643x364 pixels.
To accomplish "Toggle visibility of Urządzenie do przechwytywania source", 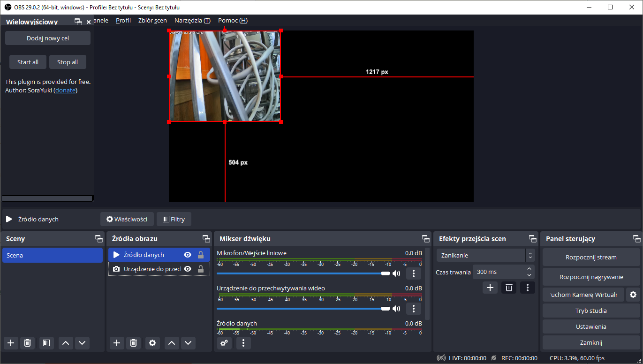I will tap(188, 269).
